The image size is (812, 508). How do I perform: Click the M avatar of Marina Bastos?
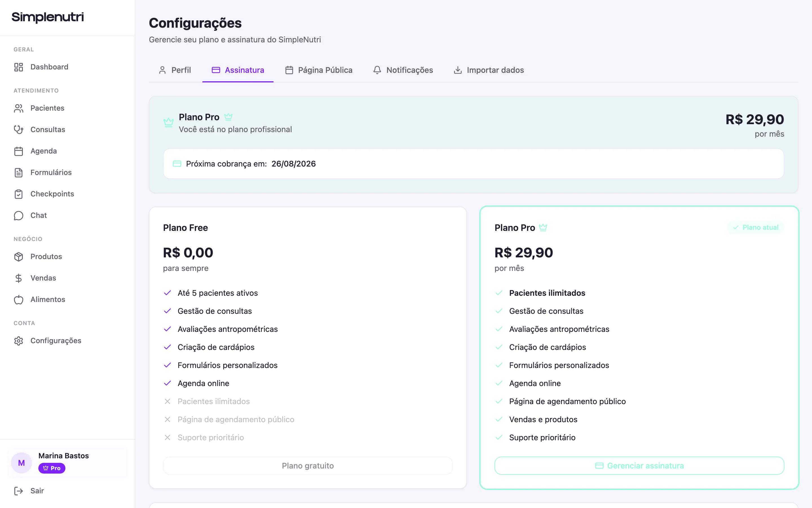pyautogui.click(x=21, y=463)
